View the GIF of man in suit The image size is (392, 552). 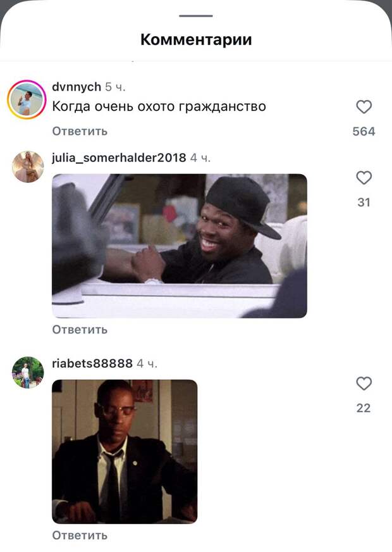[x=125, y=452]
